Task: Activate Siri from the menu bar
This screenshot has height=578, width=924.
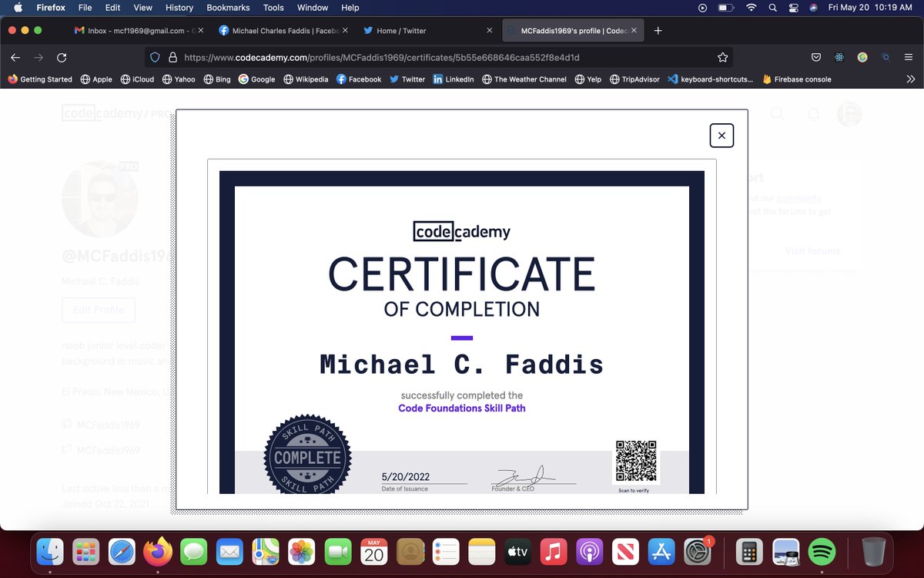Action: click(x=813, y=8)
